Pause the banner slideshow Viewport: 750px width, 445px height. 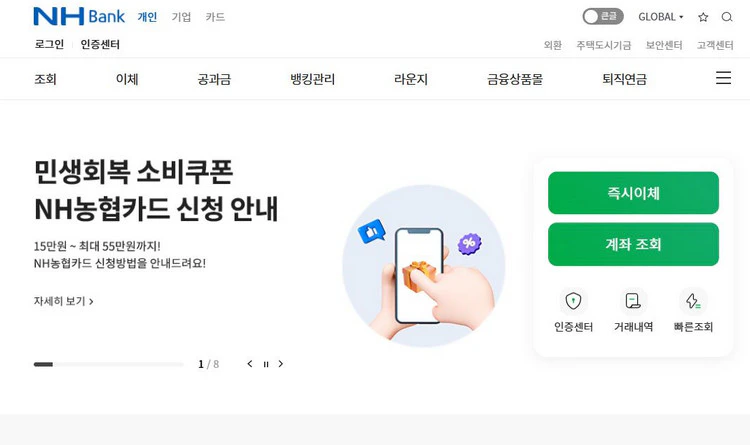[x=266, y=364]
